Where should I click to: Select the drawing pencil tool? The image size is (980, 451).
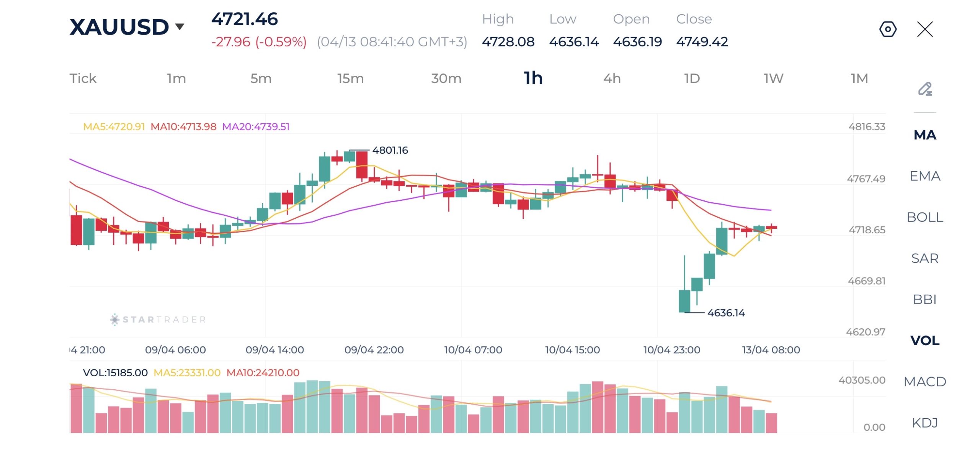(x=925, y=89)
